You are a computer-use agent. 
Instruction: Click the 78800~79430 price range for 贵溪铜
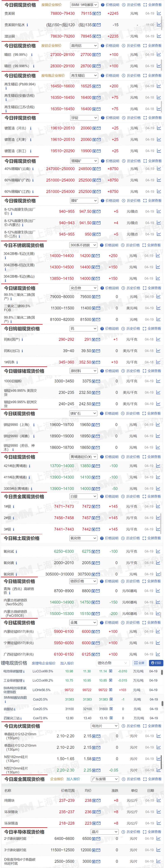(62, 13)
